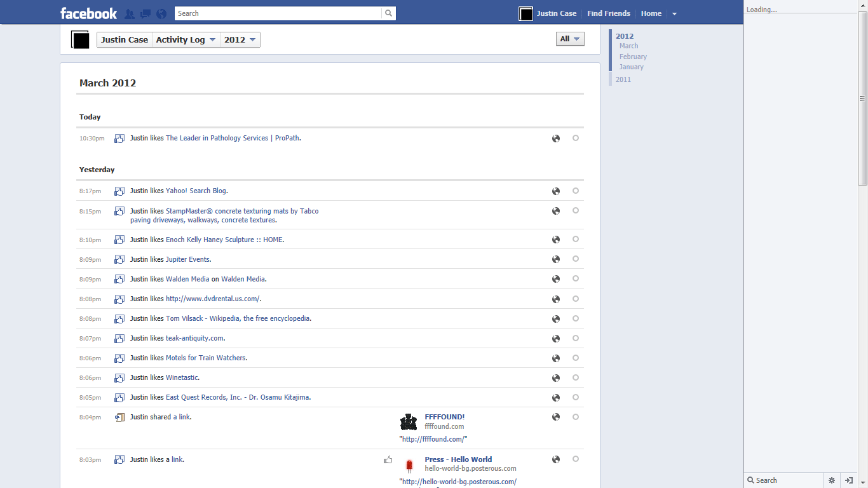Toggle timeline circle for ProPath like
This screenshot has height=488, width=868.
tap(576, 138)
